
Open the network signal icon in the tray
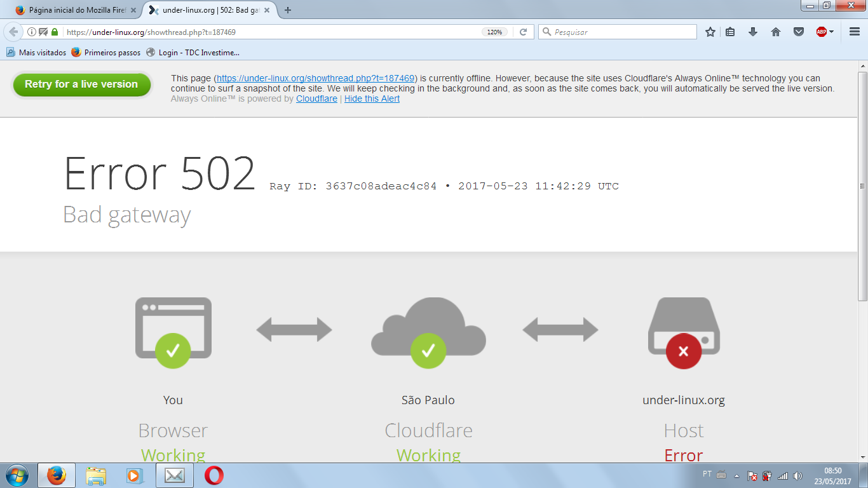[783, 475]
